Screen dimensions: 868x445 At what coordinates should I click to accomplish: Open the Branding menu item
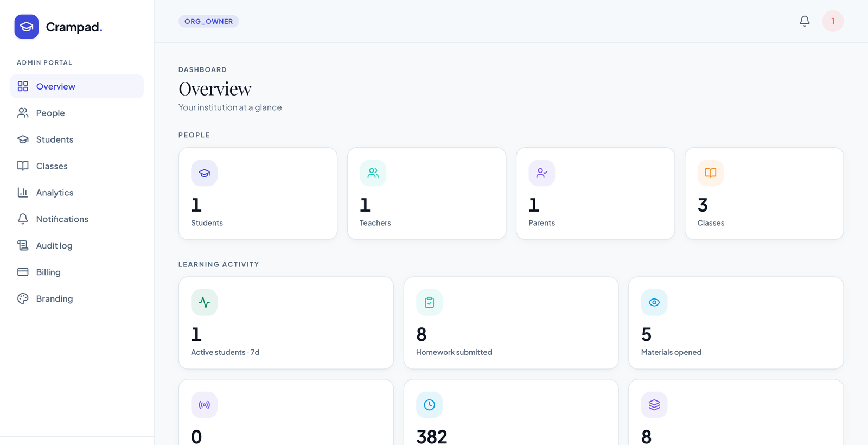coord(77,299)
